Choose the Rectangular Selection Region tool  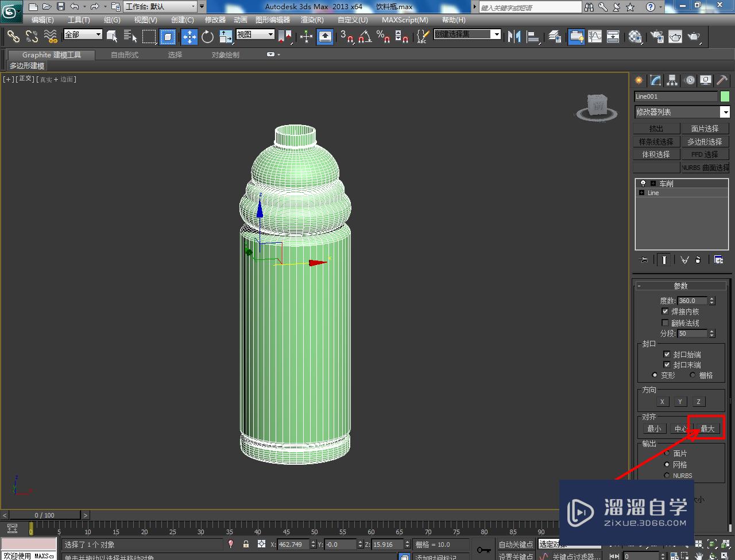pos(149,37)
